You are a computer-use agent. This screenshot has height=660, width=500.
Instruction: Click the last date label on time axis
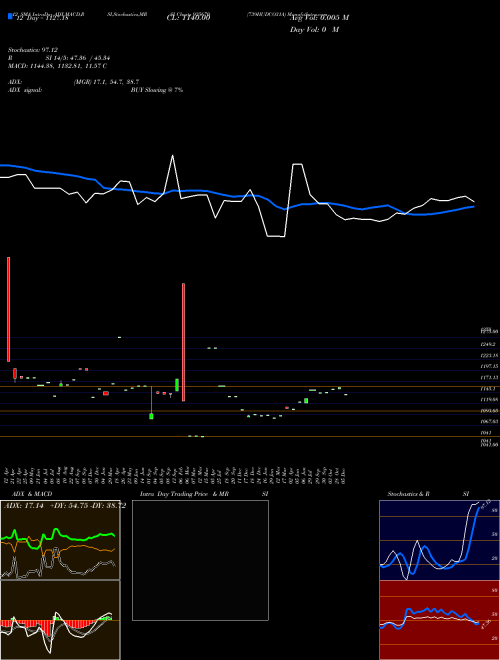(x=345, y=475)
